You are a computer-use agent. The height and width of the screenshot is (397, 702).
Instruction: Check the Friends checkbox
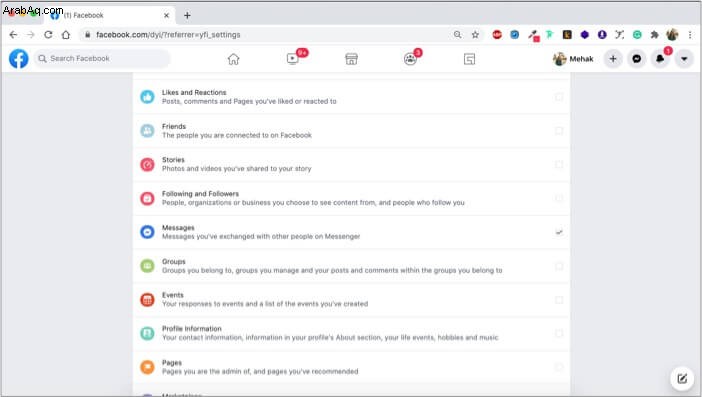tap(559, 131)
